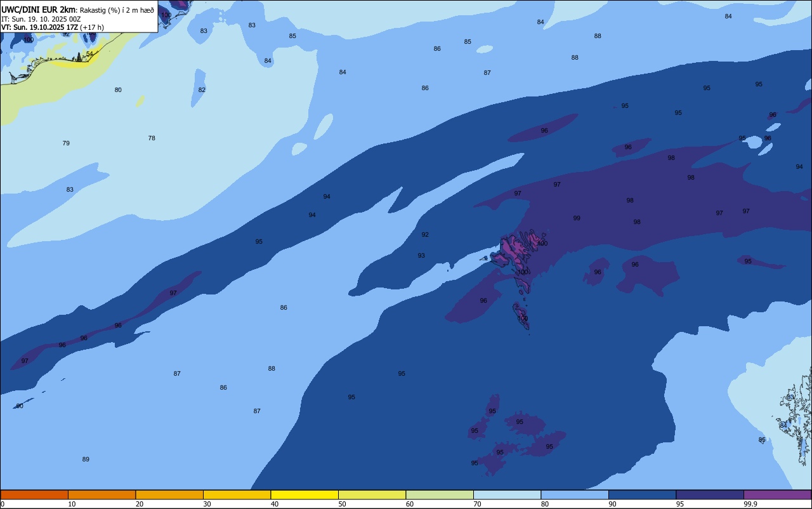
Task: Click the pale blue 70–80 scale segment
Action: pos(507,494)
